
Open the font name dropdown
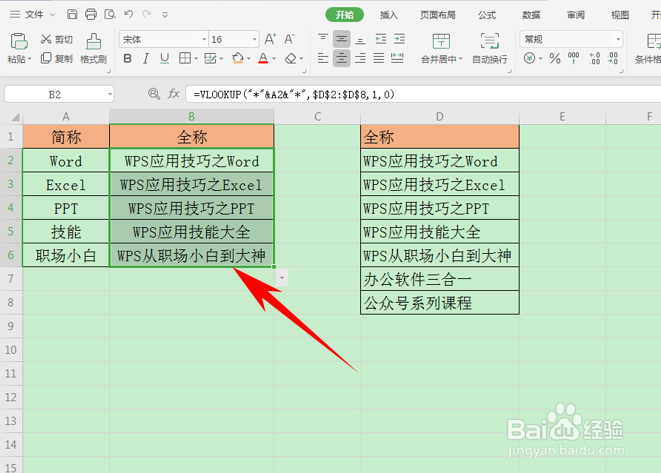pyautogui.click(x=204, y=39)
